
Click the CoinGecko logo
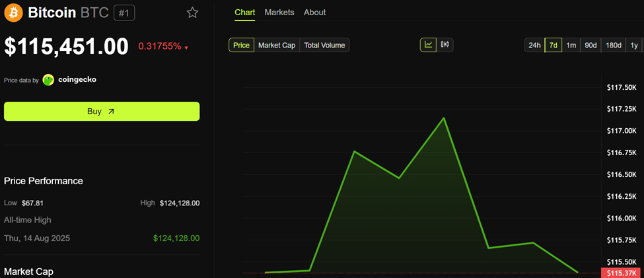48,80
